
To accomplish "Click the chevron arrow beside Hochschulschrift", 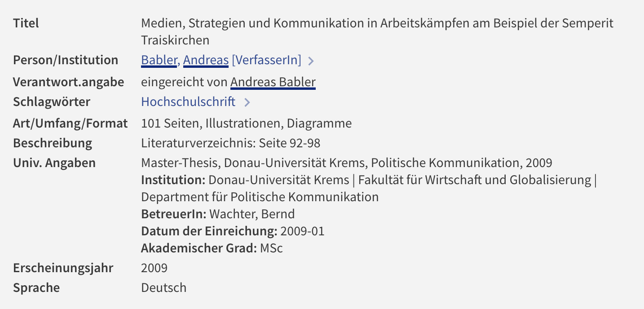I will (247, 102).
